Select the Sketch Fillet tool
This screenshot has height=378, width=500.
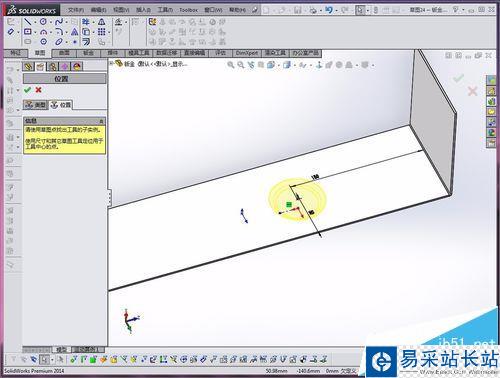[x=59, y=32]
